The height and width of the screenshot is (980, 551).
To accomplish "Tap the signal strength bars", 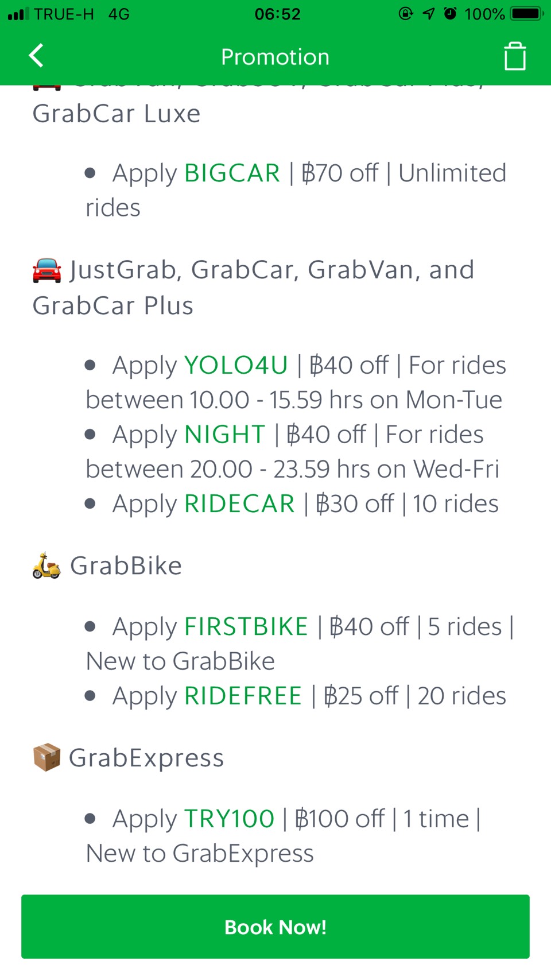I will pyautogui.click(x=18, y=14).
